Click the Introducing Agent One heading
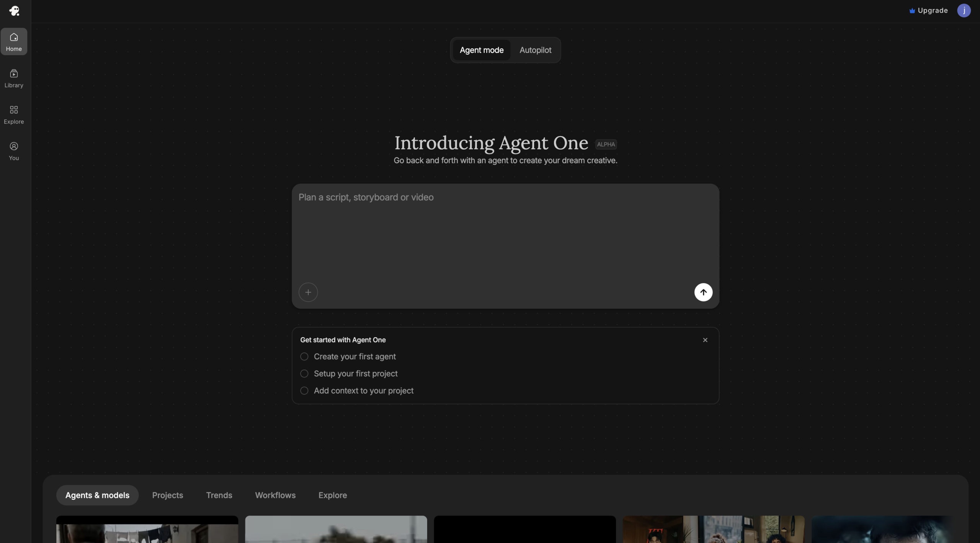The width and height of the screenshot is (980, 543). point(491,143)
